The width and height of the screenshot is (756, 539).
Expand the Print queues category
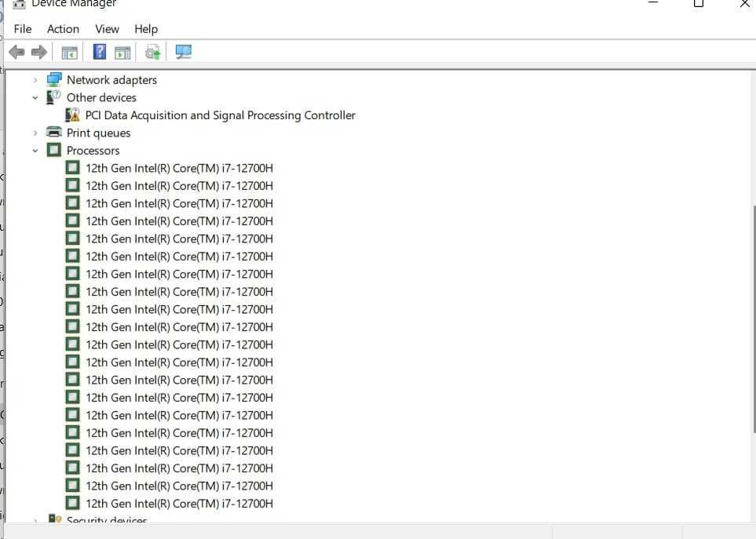click(35, 133)
